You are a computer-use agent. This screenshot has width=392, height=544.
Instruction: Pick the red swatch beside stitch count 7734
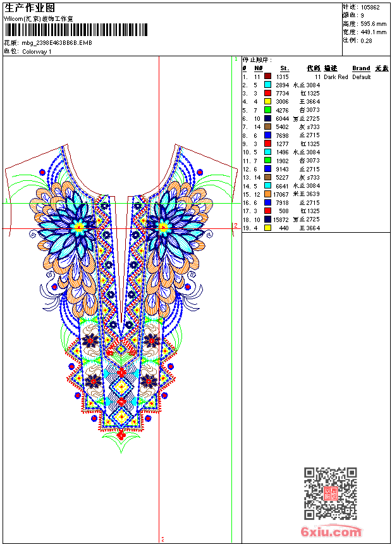pyautogui.click(x=268, y=93)
